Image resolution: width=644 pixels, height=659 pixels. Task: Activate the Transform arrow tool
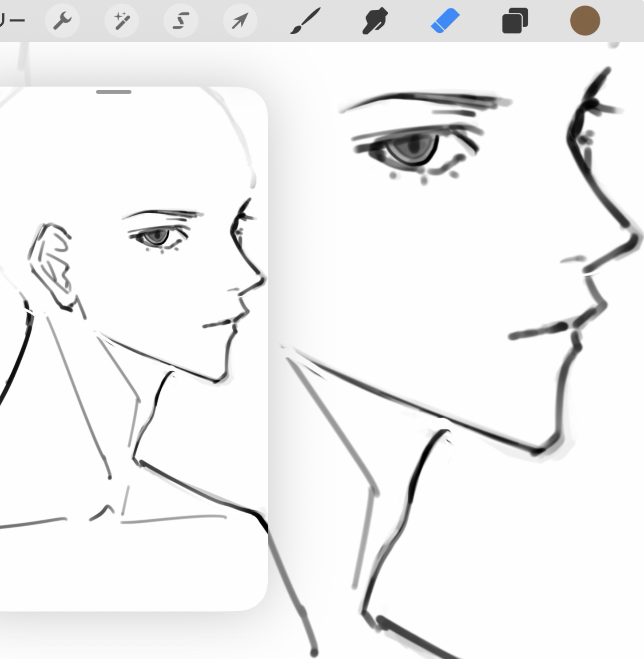pos(240,21)
